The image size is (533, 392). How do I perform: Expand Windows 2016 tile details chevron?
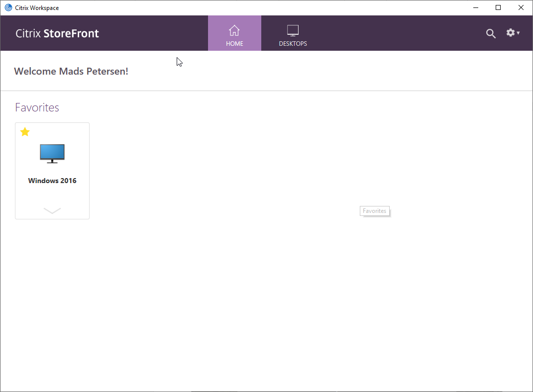[x=52, y=210]
